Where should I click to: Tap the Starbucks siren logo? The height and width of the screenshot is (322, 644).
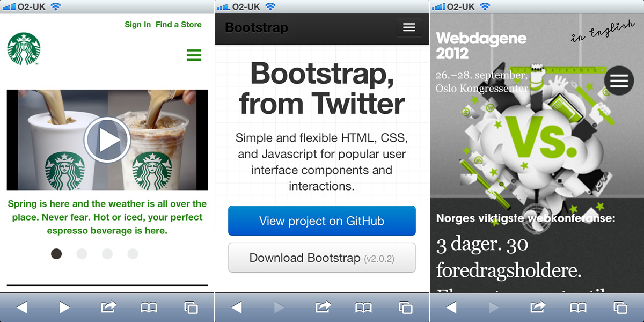[24, 49]
